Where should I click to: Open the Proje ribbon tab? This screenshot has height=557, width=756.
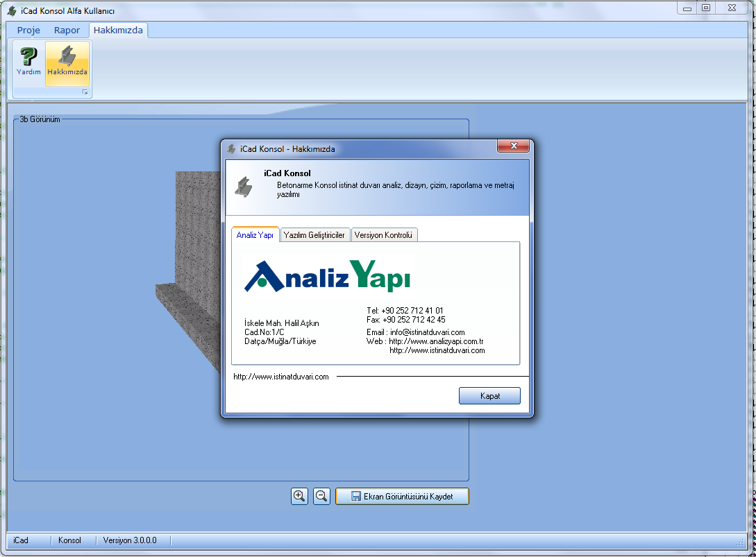click(28, 31)
